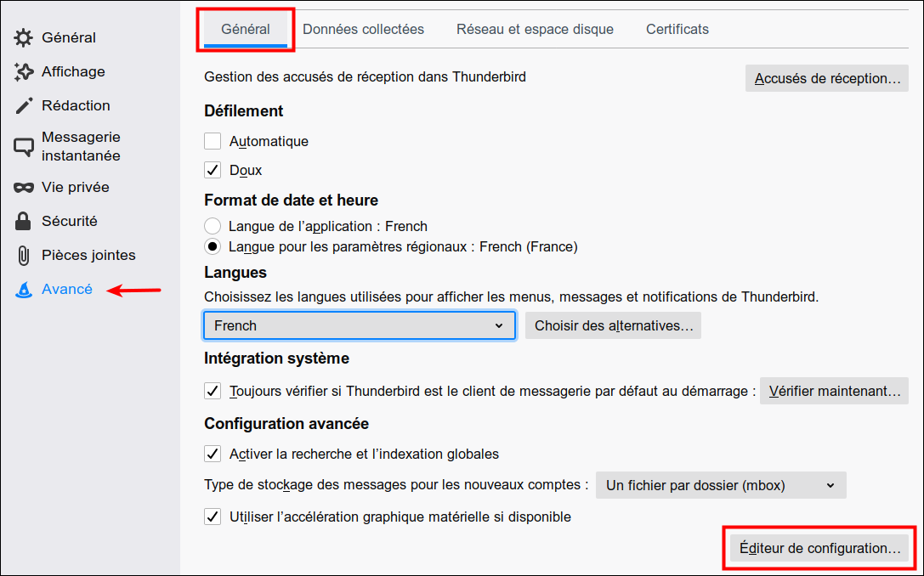Open the Messagerie instantanée chat bubble icon
The image size is (924, 576).
click(24, 147)
